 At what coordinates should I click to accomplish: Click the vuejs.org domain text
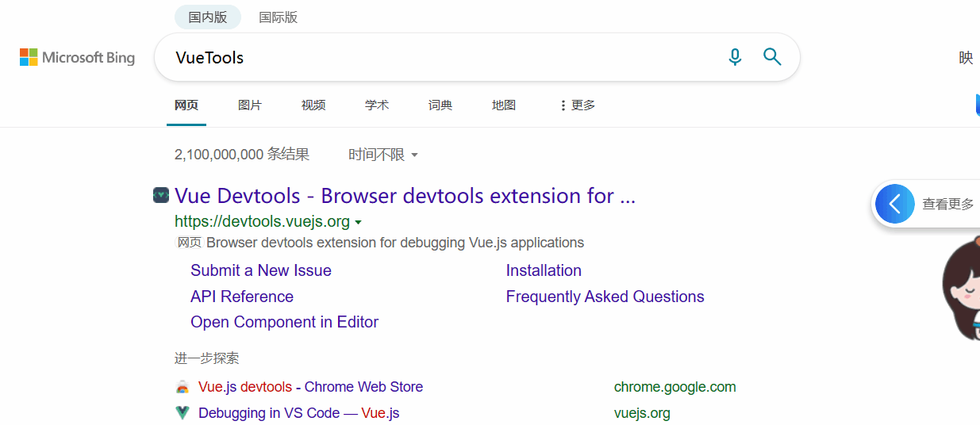pos(642,413)
